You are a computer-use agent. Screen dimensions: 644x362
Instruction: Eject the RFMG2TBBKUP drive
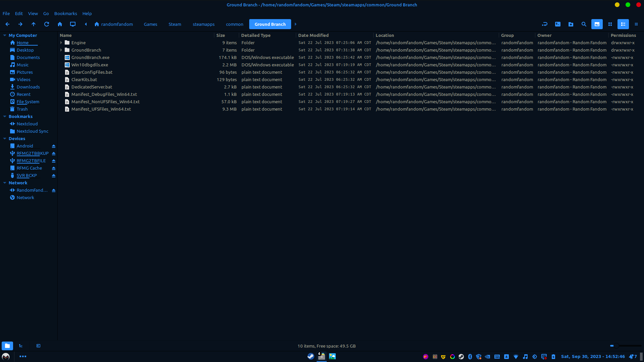point(54,154)
